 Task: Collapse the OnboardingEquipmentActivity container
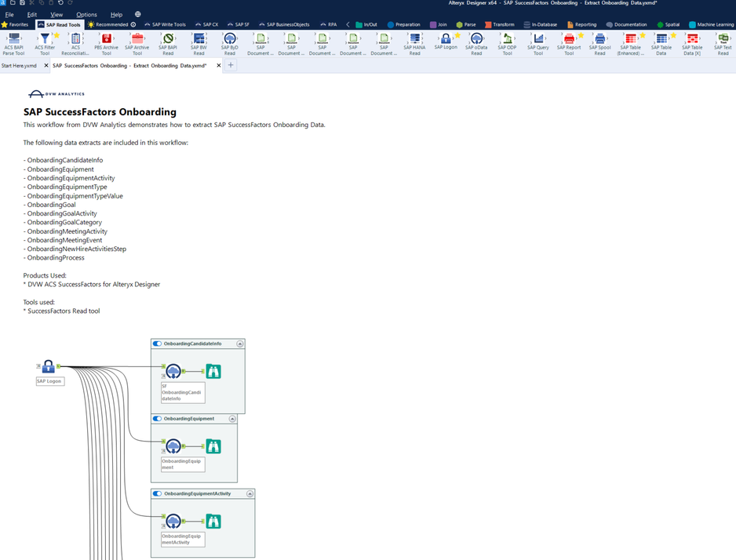pos(250,494)
